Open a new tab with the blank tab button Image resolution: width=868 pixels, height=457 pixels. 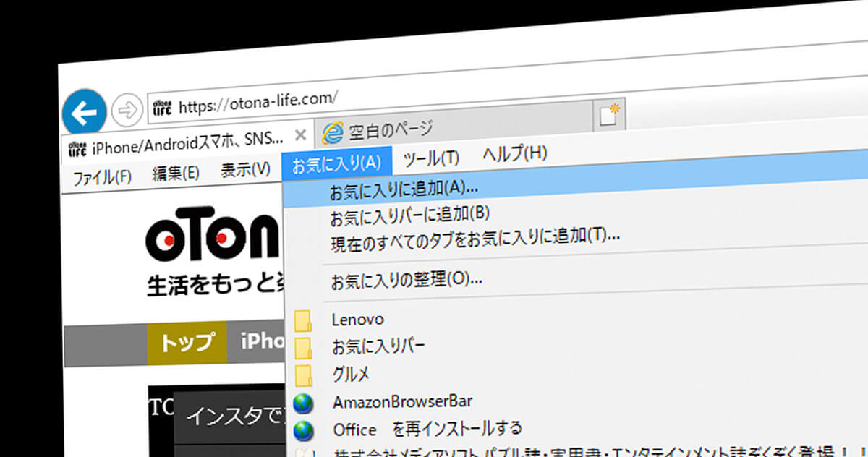610,115
